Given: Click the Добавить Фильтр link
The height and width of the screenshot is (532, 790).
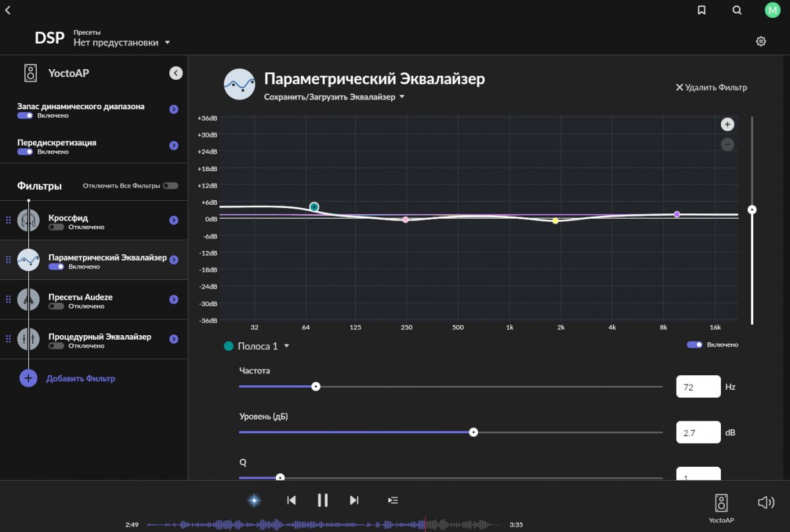Looking at the screenshot, I should coord(80,379).
